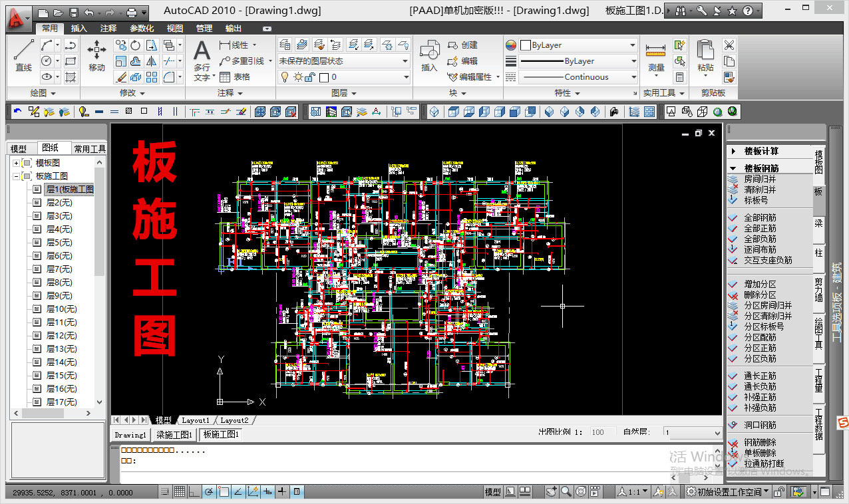Click 增加分区 in the right panel
The width and height of the screenshot is (849, 504).
pos(760,285)
